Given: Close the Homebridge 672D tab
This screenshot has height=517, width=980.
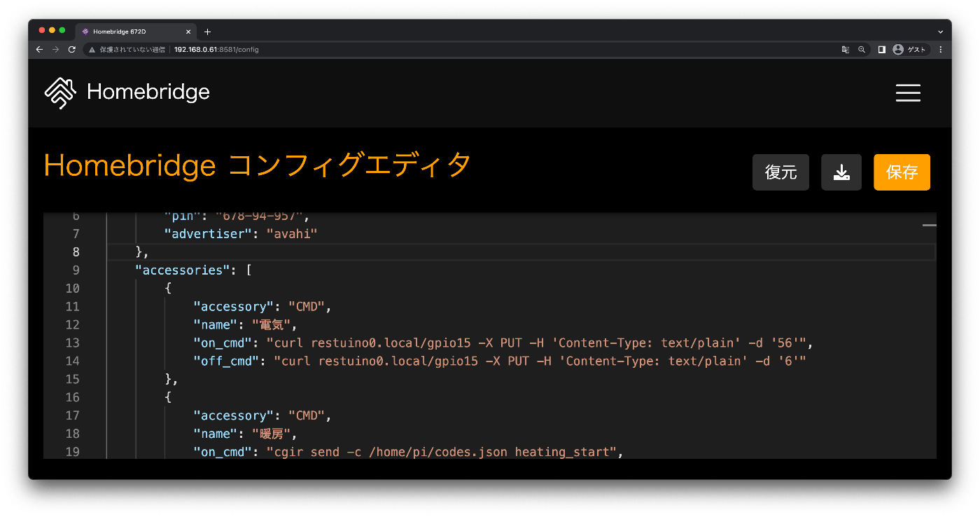Looking at the screenshot, I should coord(188,32).
